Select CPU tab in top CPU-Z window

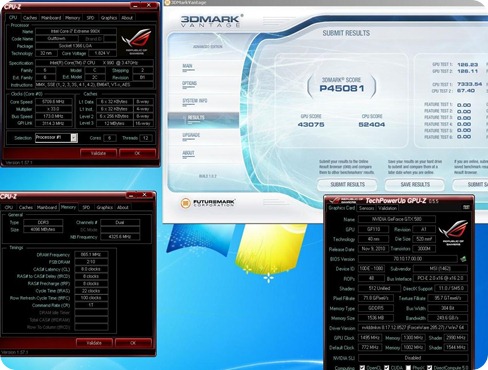[13, 18]
